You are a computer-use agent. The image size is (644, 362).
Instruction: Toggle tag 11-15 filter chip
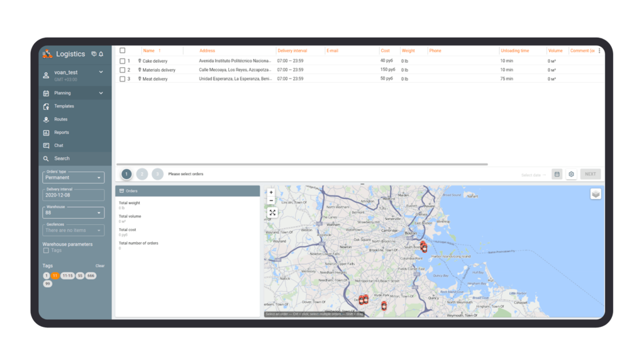coord(67,276)
